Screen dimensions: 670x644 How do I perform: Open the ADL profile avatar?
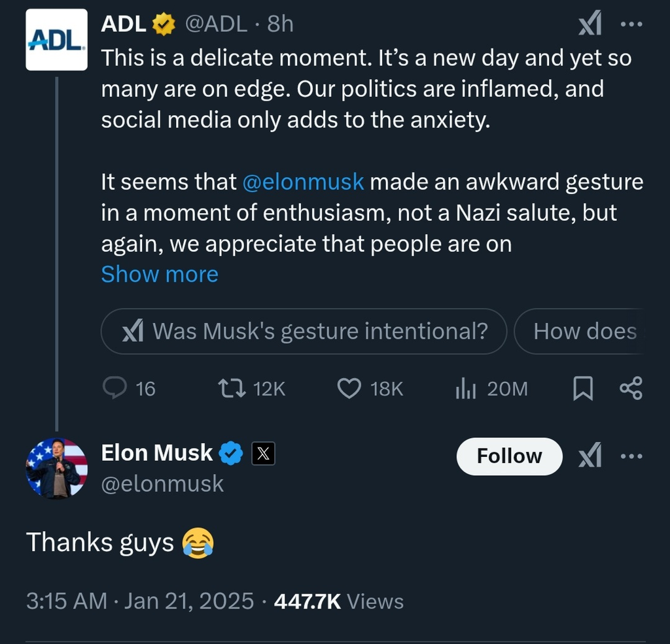point(56,39)
